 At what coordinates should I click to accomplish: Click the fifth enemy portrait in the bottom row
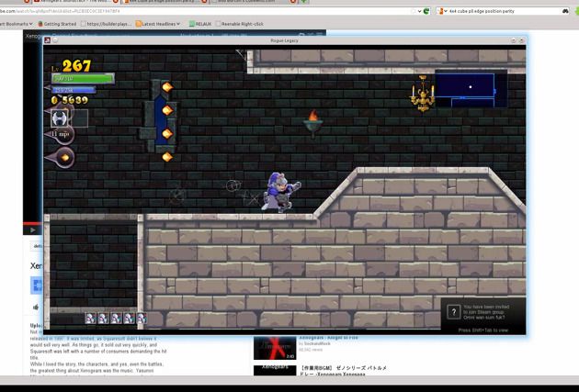click(142, 319)
